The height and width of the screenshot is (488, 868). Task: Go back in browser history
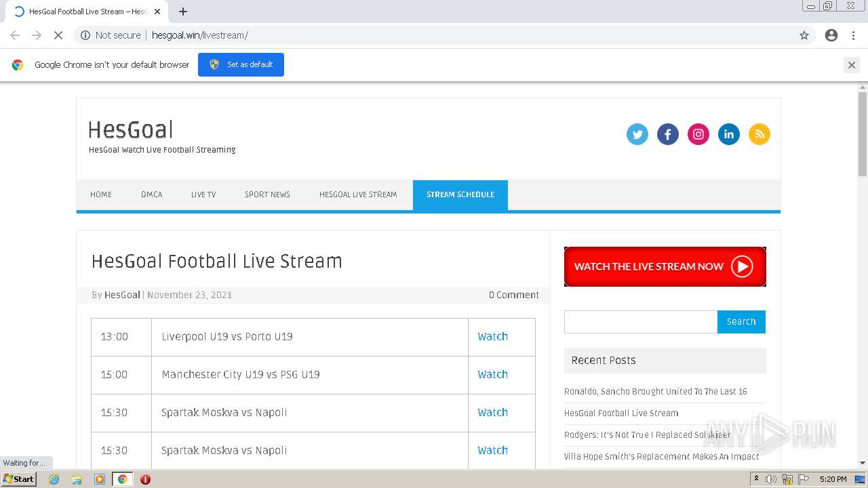tap(15, 35)
